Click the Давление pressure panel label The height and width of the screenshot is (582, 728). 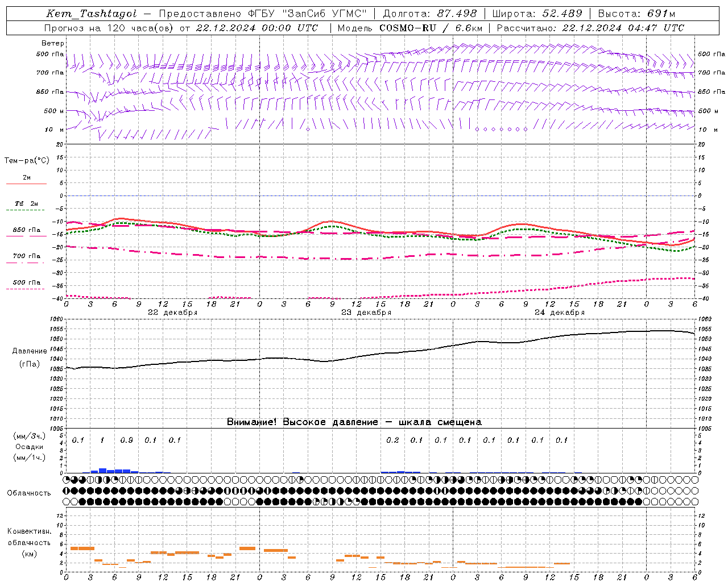point(30,351)
